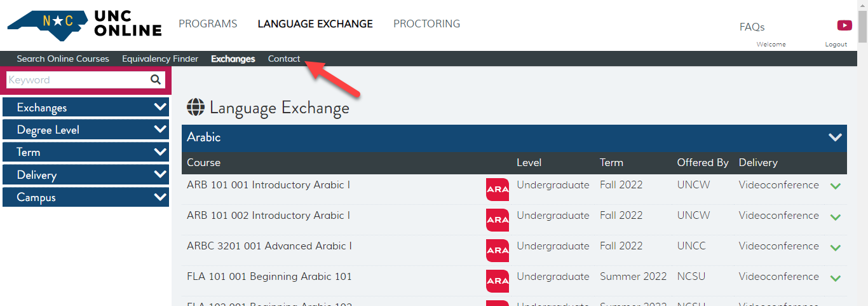
Task: Click the ARA badge for FLA 101 001
Action: [497, 281]
